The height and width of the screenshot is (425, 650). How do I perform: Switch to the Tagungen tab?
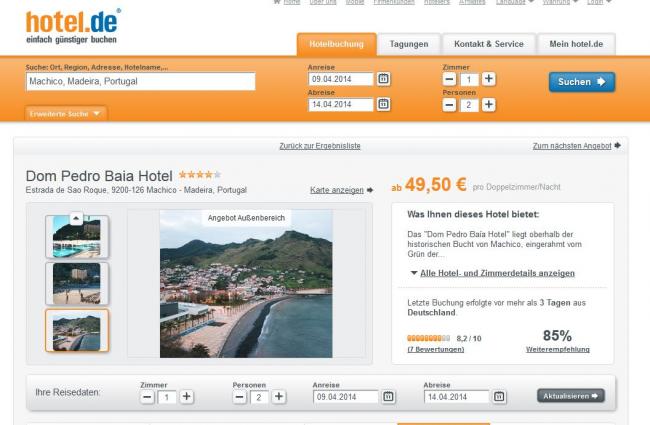[410, 44]
